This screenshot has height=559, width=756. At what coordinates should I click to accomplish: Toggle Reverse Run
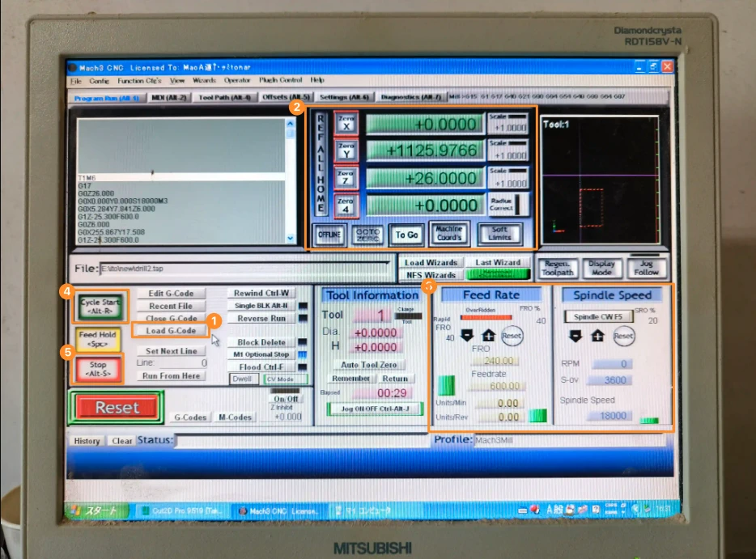point(261,318)
